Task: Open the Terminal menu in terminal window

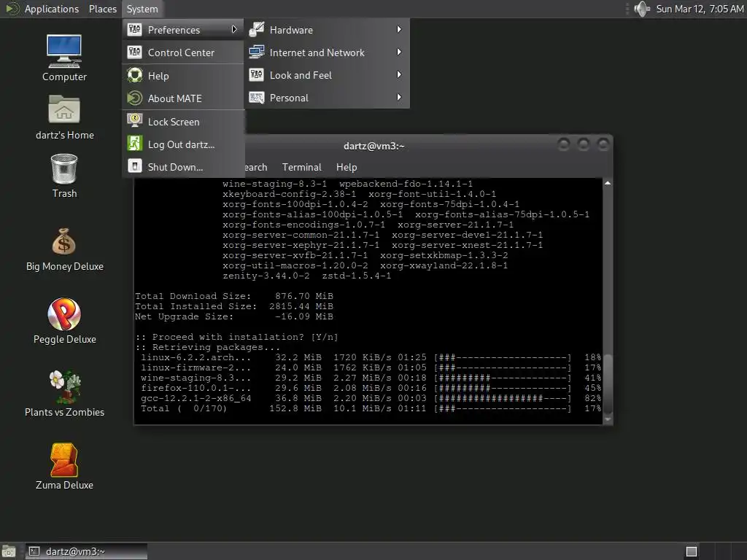Action: 301,167
